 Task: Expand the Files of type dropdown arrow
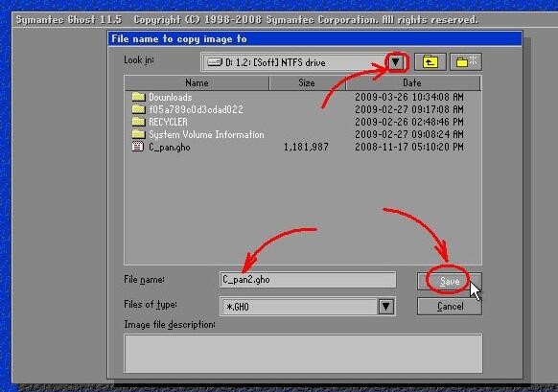[386, 307]
